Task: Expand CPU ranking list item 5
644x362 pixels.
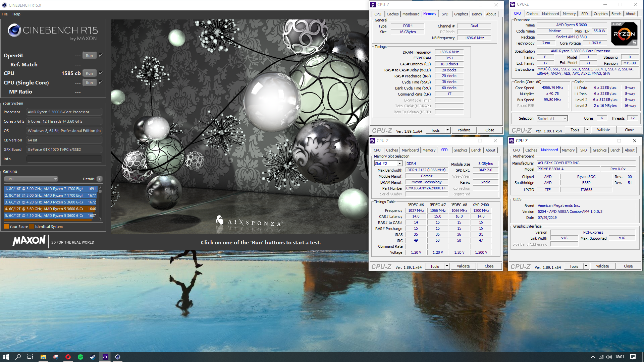Action: point(50,215)
